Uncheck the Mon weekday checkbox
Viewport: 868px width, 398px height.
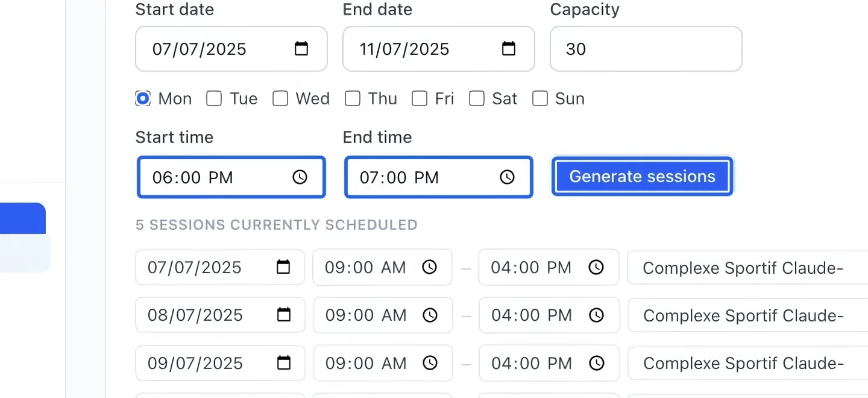point(143,98)
